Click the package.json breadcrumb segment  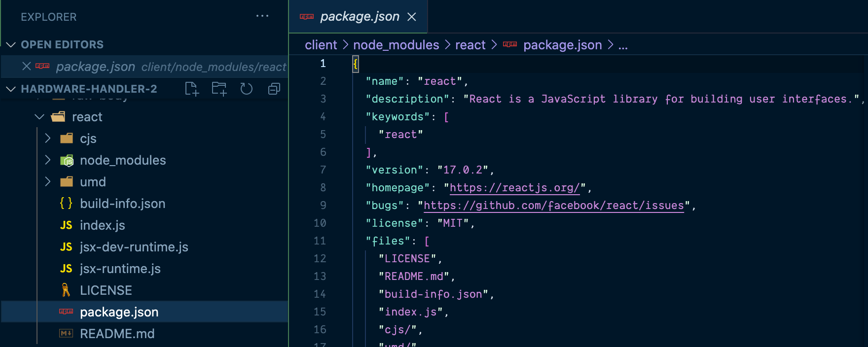coord(563,45)
